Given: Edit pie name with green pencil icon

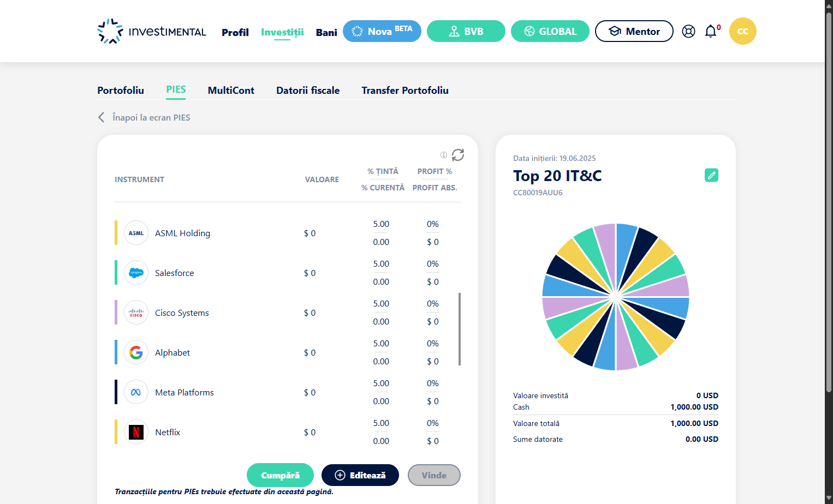Looking at the screenshot, I should 711,175.
